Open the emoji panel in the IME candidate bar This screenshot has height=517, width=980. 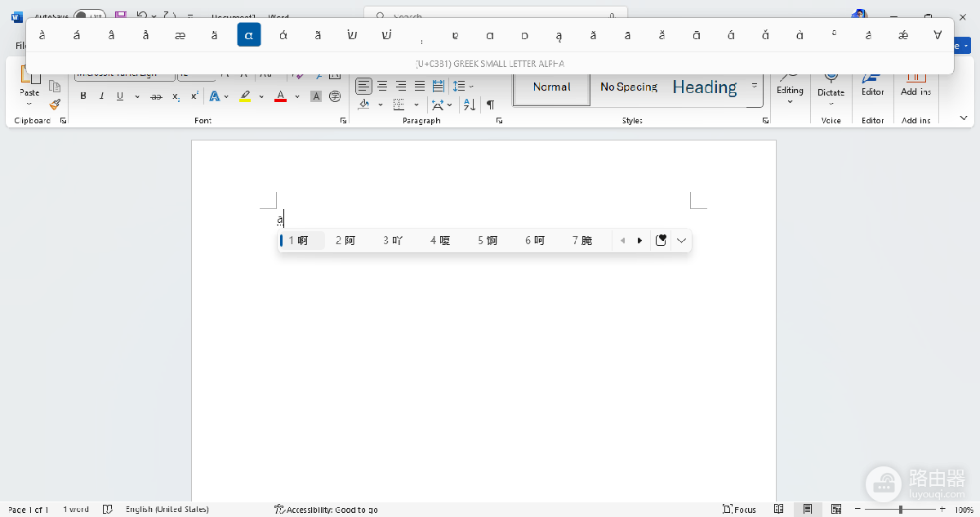[661, 240]
